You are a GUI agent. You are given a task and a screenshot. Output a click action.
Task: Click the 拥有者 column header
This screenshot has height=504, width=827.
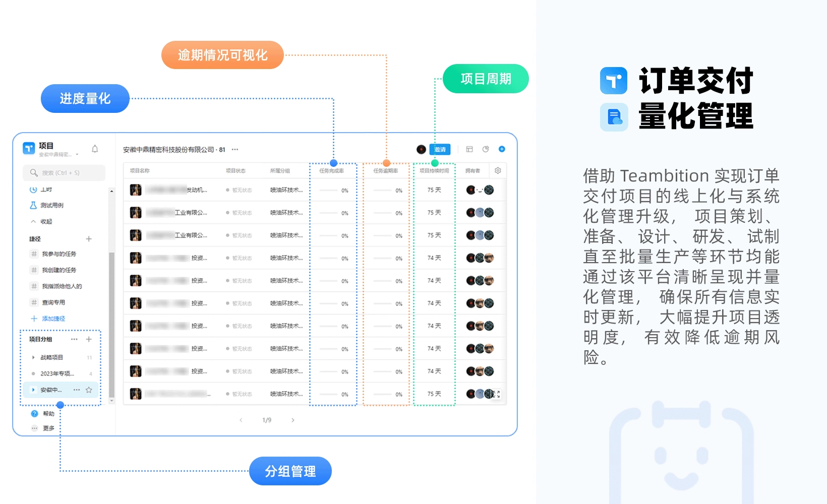(x=472, y=171)
